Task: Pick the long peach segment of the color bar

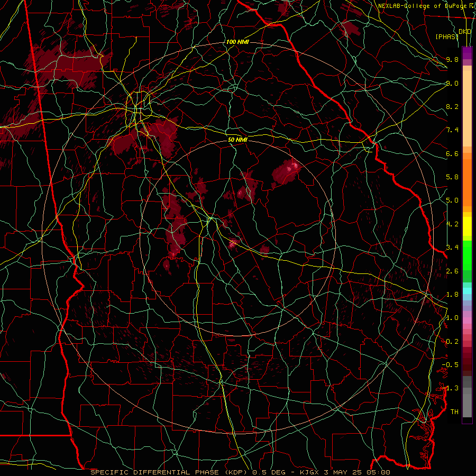Action: (467, 108)
